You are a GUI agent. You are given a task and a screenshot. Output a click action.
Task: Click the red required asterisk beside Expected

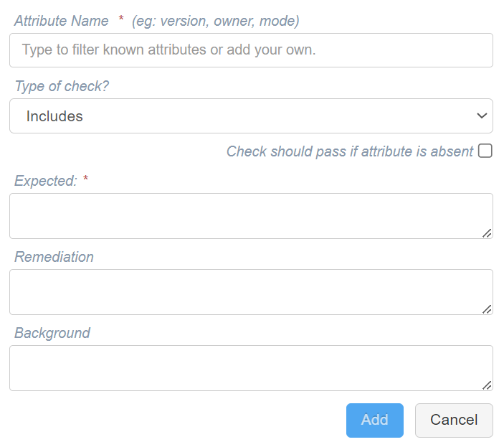pos(85,178)
